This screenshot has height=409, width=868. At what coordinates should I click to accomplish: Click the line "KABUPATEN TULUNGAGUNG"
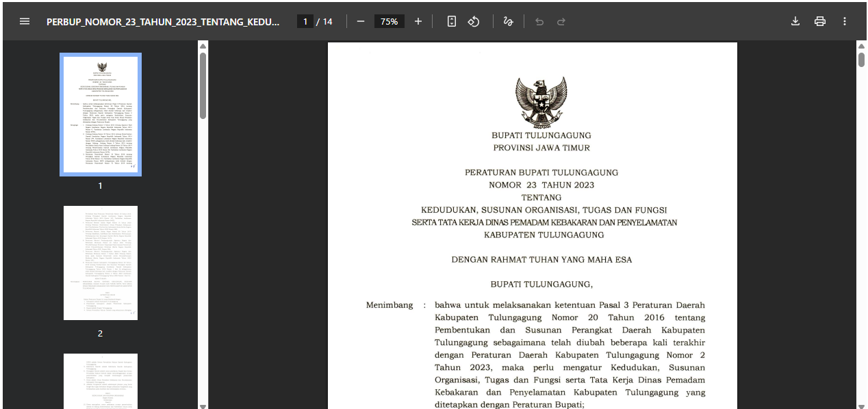[544, 235]
